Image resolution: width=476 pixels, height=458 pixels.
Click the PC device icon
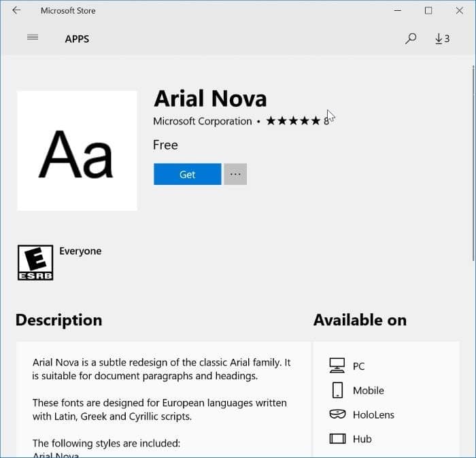click(x=337, y=366)
